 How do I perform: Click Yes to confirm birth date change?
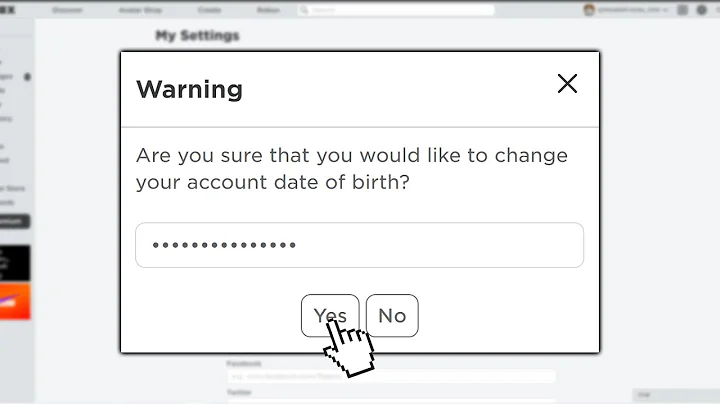click(330, 316)
